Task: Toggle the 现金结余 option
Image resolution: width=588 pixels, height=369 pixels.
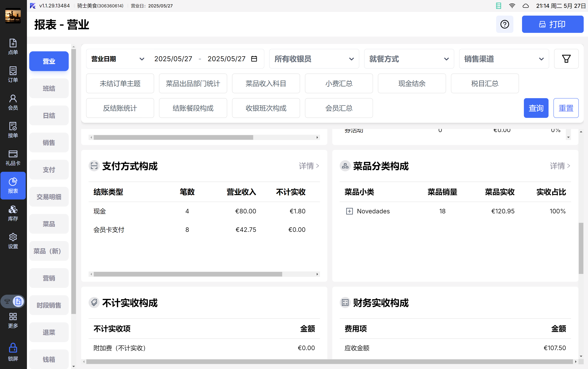Action: pos(412,83)
